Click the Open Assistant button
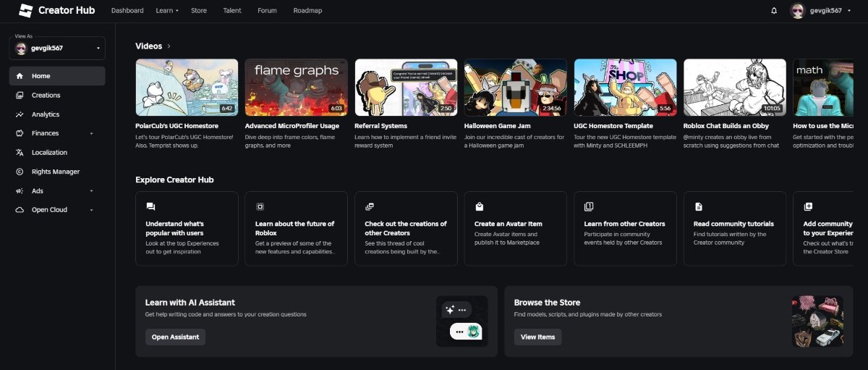868x370 pixels. pyautogui.click(x=175, y=337)
